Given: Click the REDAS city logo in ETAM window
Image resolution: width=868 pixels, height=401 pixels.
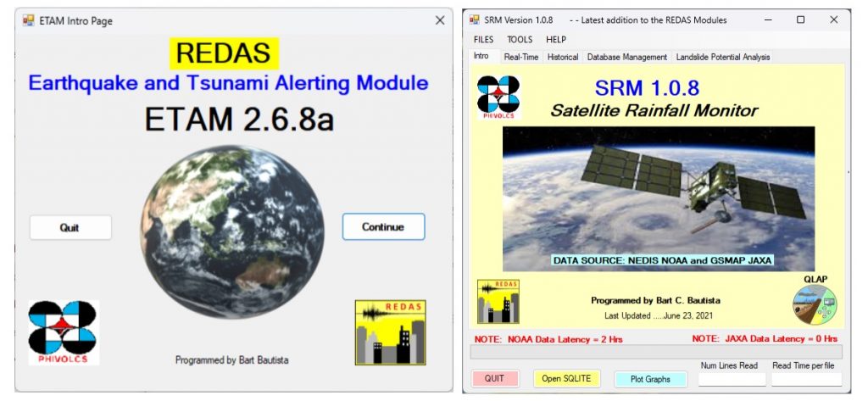Looking at the screenshot, I should coord(390,332).
